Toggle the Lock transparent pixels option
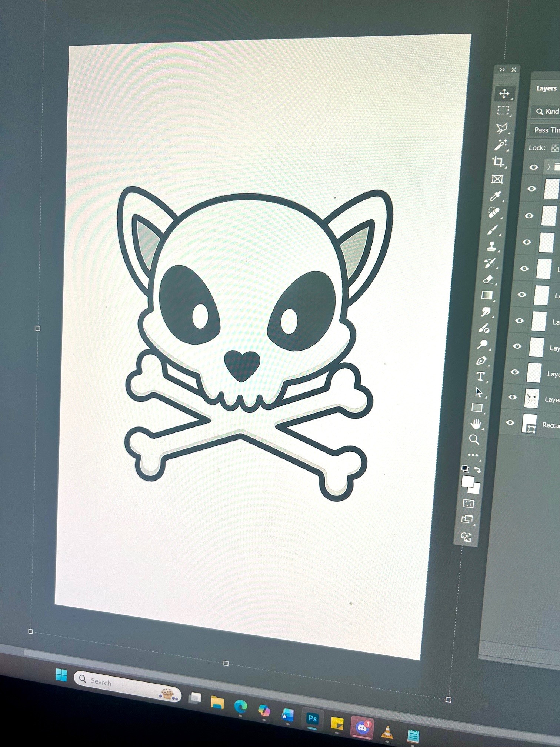Image resolution: width=560 pixels, height=747 pixels. [555, 148]
